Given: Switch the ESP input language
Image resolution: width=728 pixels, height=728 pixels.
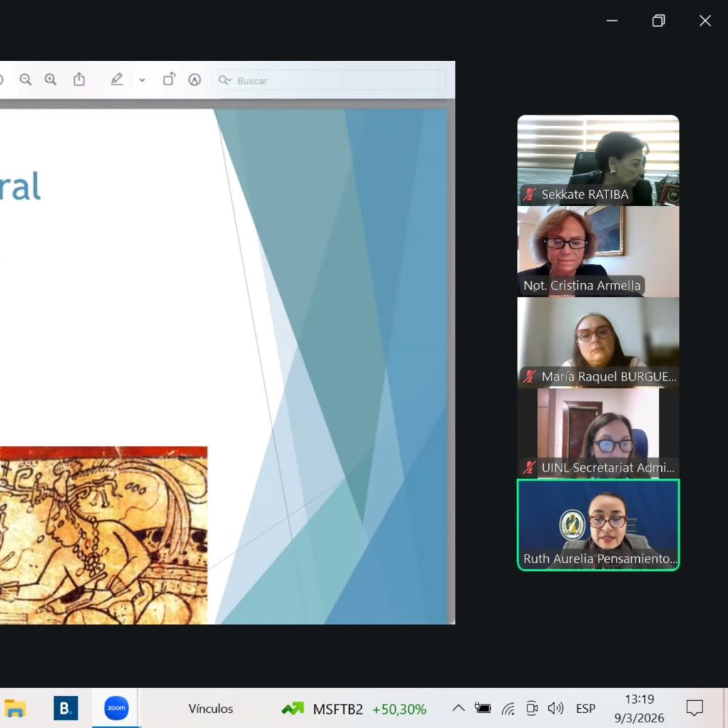Looking at the screenshot, I should [585, 709].
